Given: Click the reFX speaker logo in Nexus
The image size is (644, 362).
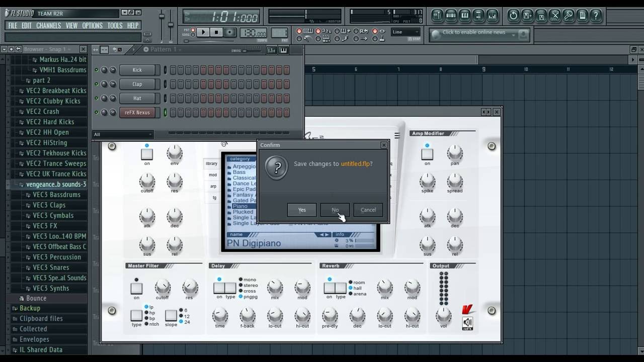Looking at the screenshot, I should tap(468, 323).
